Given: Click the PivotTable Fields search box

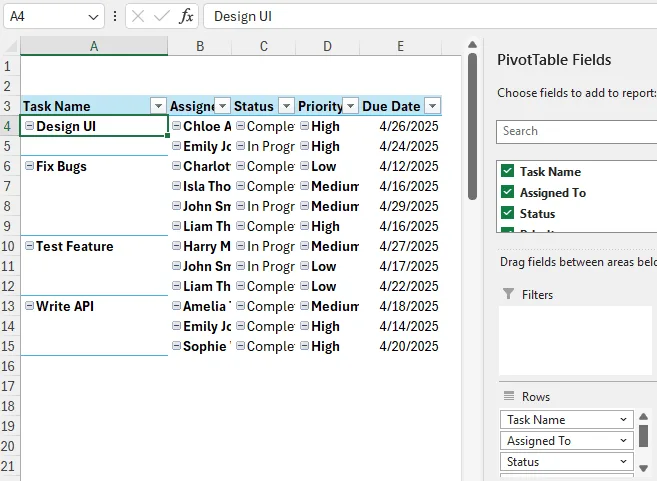Looking at the screenshot, I should tap(577, 132).
